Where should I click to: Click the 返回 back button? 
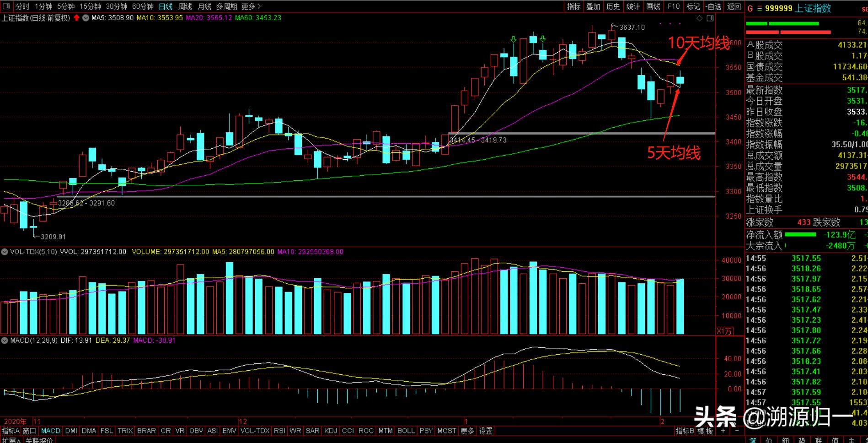734,6
